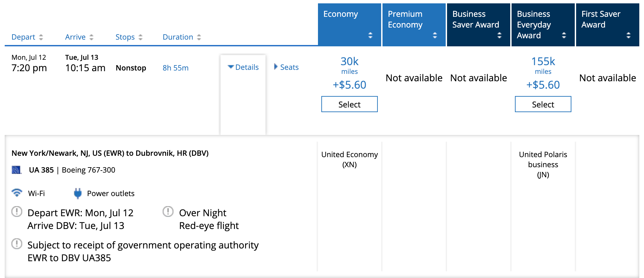Click the alert icon beside Depart EWR

17,212
